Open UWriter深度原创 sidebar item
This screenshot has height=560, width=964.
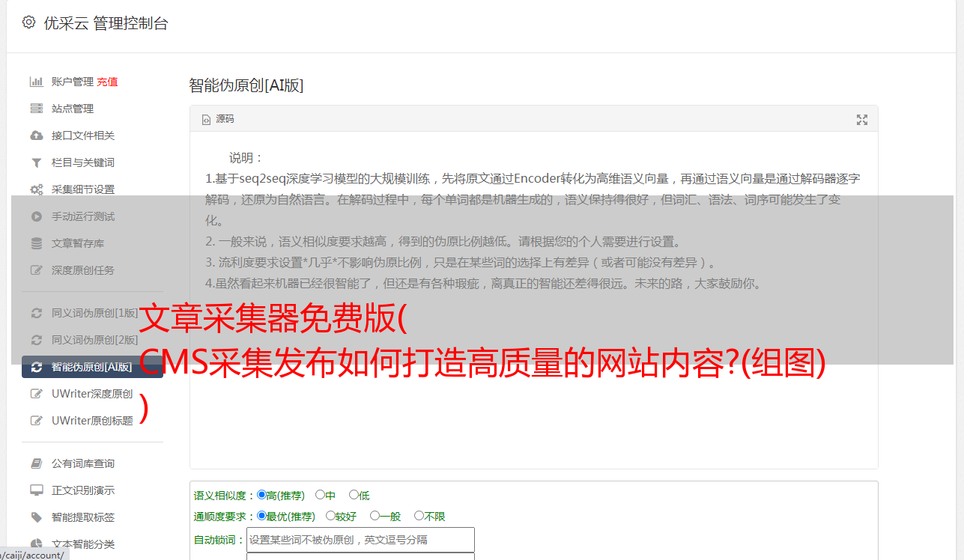(x=92, y=394)
